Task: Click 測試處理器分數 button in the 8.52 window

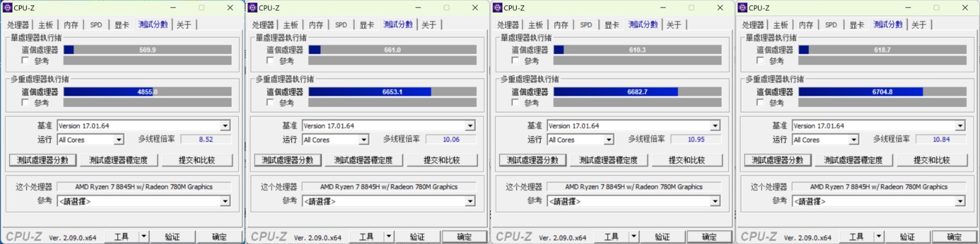Action: coord(43,160)
